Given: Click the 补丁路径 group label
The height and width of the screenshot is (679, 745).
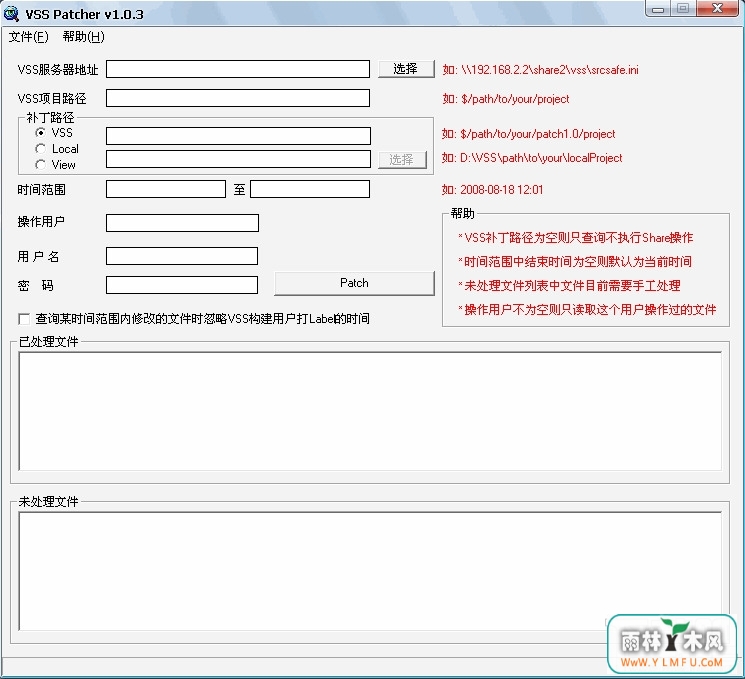Looking at the screenshot, I should click(x=50, y=117).
